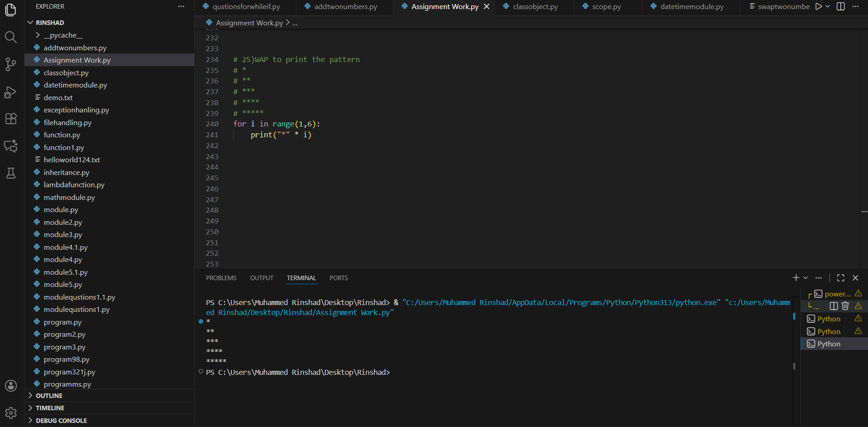Viewport: 868px width, 427px height.
Task: Toggle maximize panel size
Action: click(840, 277)
